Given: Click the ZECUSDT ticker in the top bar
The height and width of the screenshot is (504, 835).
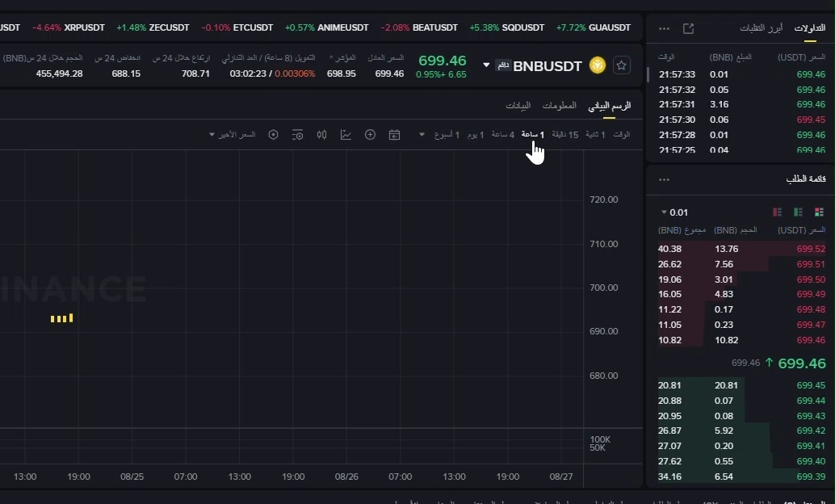Looking at the screenshot, I should point(153,27).
